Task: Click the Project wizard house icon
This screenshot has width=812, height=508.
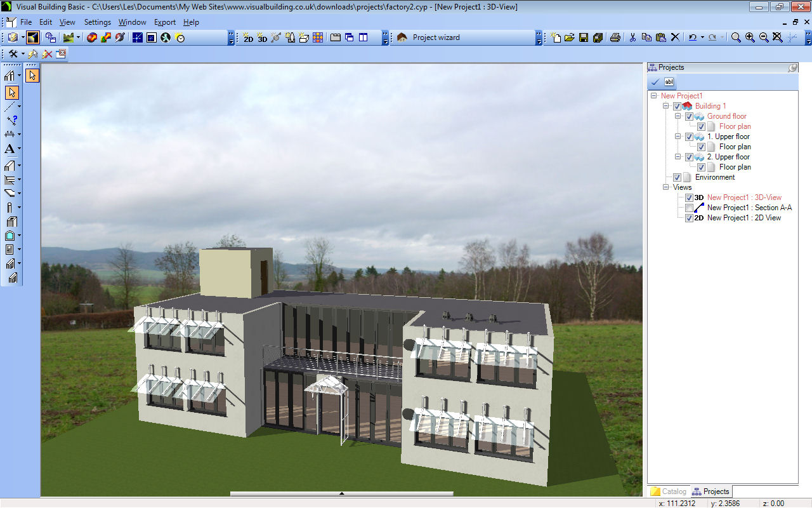Action: [x=402, y=38]
